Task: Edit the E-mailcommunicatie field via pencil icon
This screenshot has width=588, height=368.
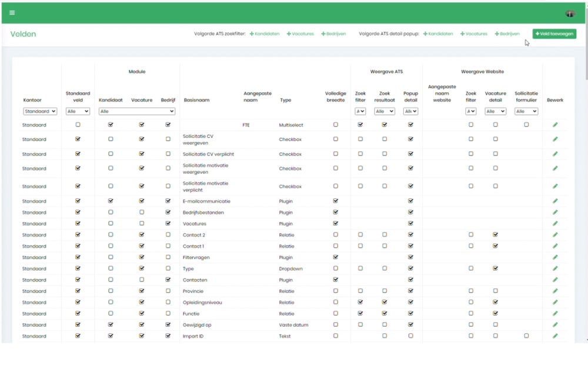Action: 555,201
